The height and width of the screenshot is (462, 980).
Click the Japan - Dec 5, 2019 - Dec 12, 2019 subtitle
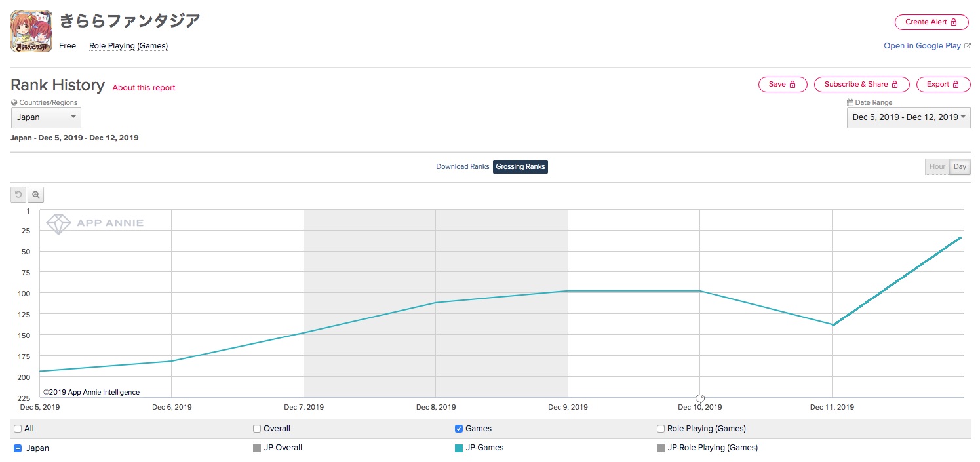coord(75,138)
